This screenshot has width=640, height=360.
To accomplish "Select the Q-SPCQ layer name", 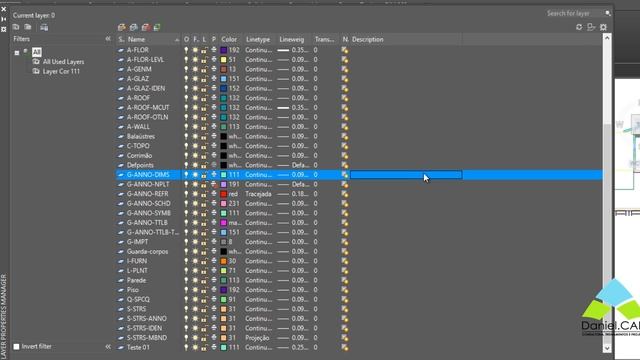I will [138, 300].
